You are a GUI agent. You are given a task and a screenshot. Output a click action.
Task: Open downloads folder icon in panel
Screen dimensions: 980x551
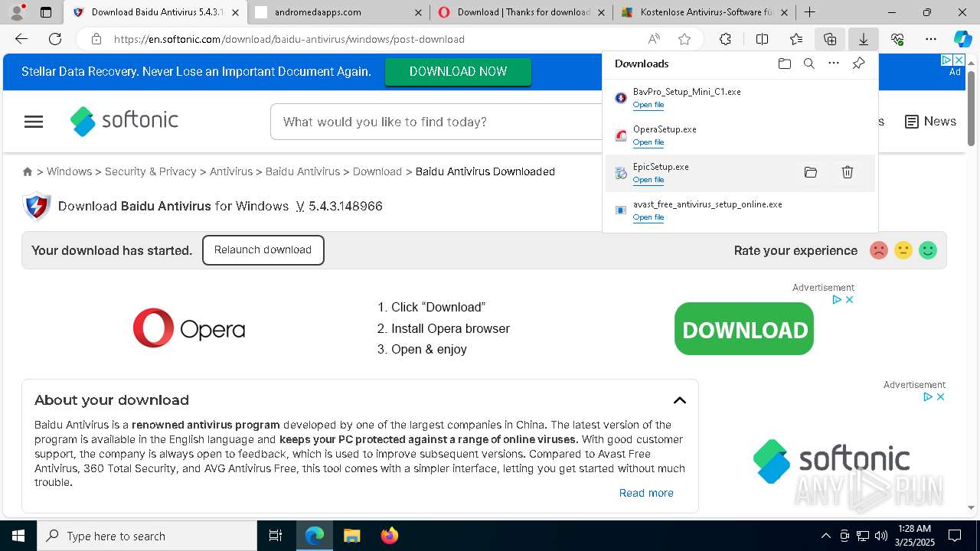[x=784, y=64]
